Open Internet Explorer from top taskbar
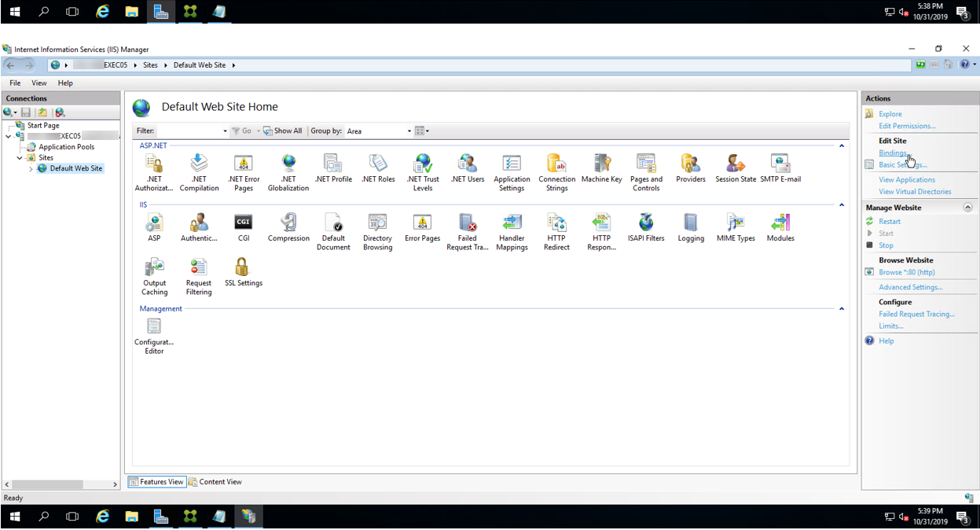This screenshot has width=980, height=530. [102, 12]
